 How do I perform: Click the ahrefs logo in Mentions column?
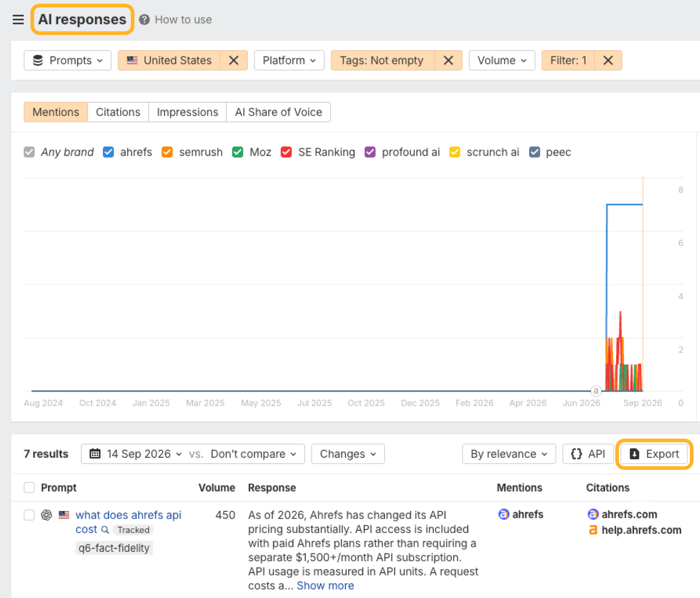pyautogui.click(x=504, y=514)
